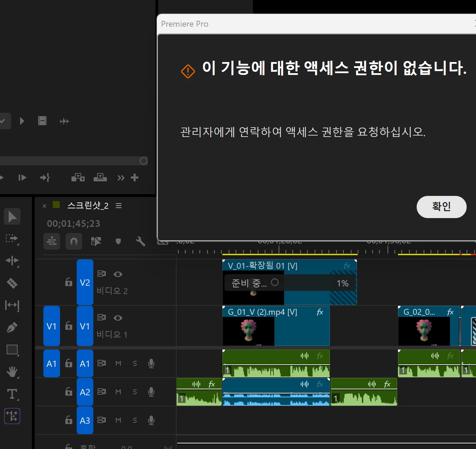Toggle insert sequences as nests button
476x449 pixels.
point(52,241)
